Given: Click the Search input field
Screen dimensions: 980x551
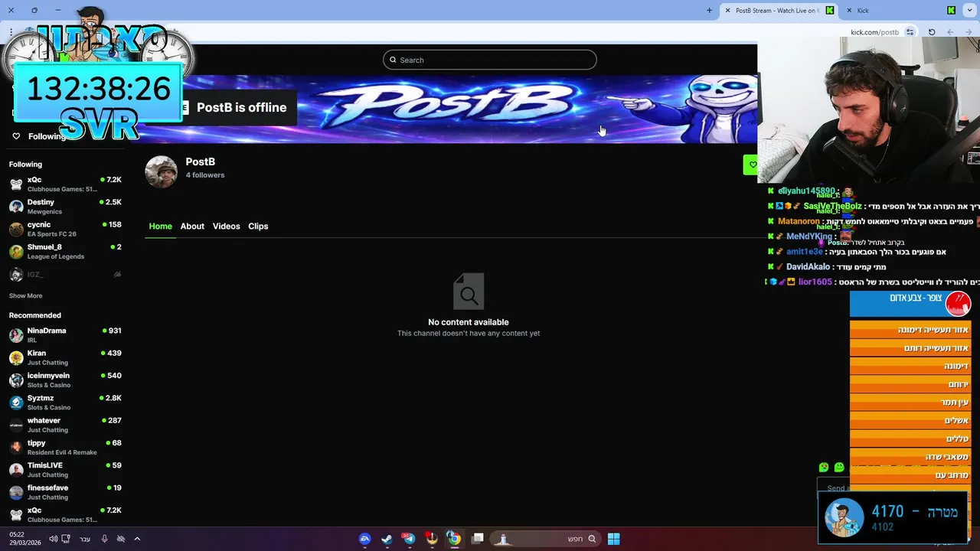Looking at the screenshot, I should 490,60.
